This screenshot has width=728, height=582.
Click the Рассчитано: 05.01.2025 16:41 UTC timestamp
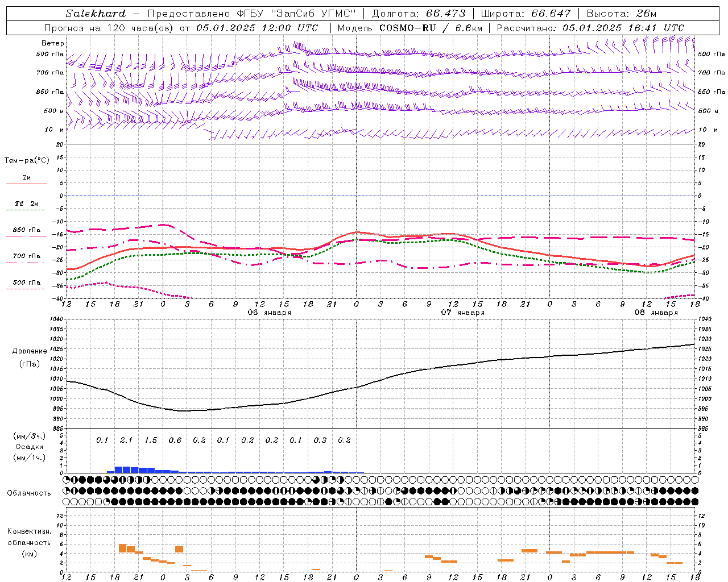click(590, 28)
